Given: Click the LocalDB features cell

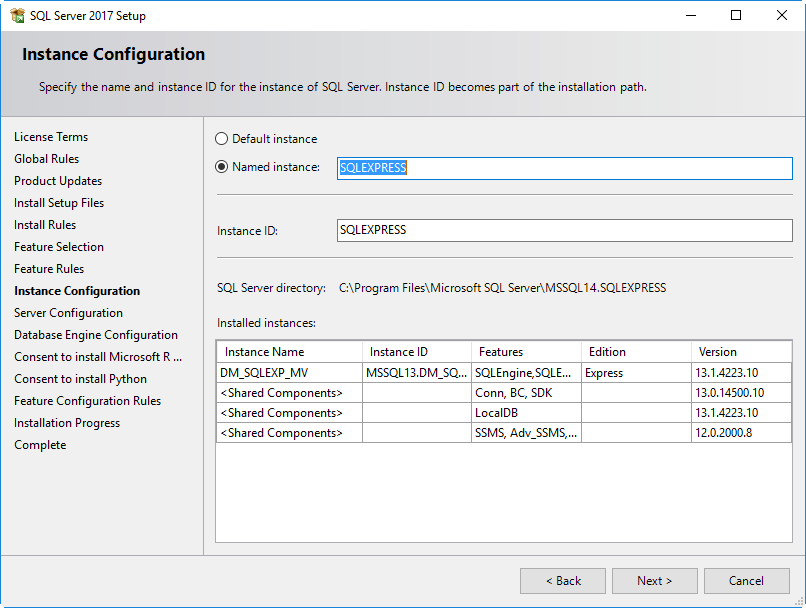Looking at the screenshot, I should [x=526, y=413].
